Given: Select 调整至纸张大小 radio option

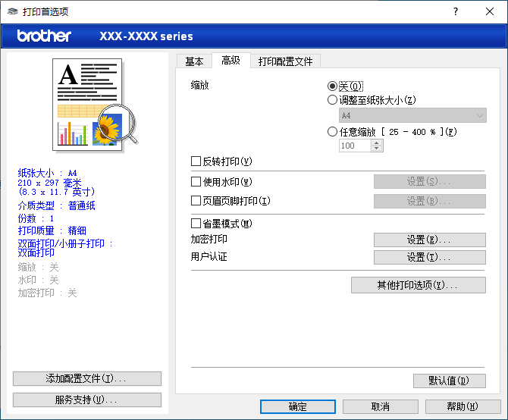Looking at the screenshot, I should tap(333, 100).
